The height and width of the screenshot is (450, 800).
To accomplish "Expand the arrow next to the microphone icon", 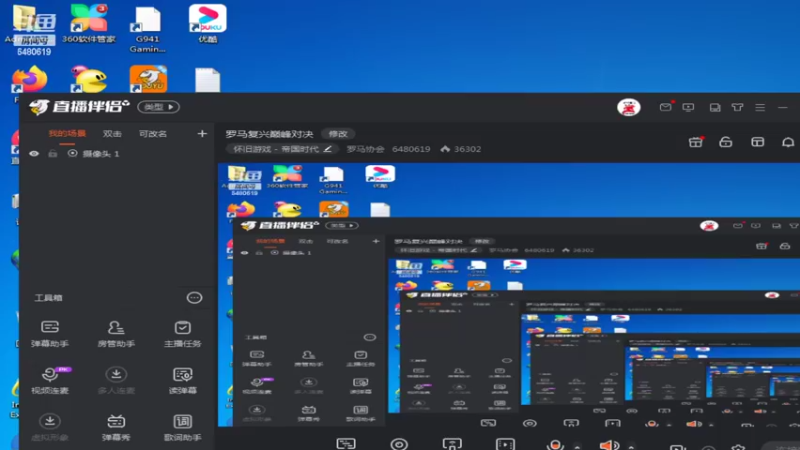I will tap(577, 446).
